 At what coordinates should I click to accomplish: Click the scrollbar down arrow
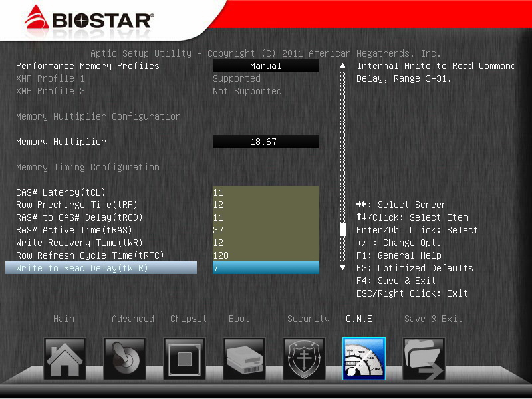[x=342, y=268]
